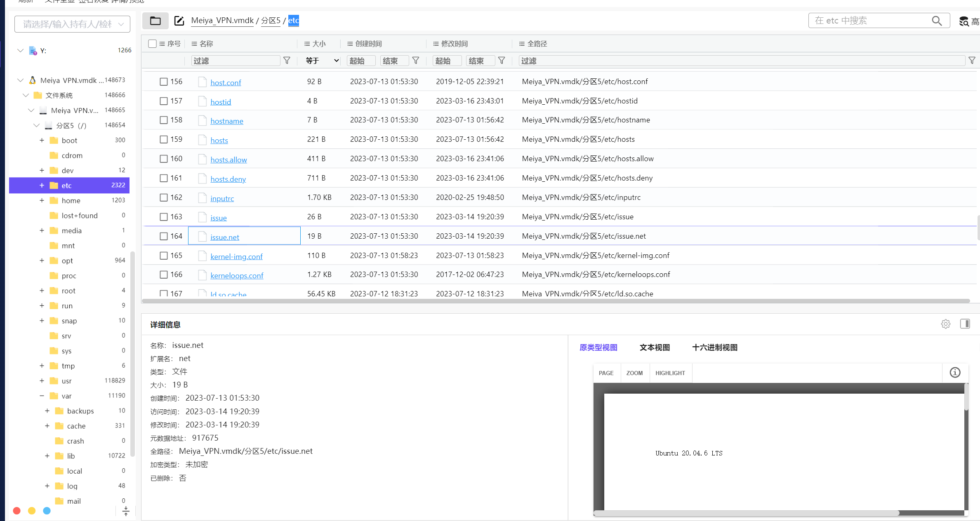Toggle the details panel layout icon

[965, 324]
